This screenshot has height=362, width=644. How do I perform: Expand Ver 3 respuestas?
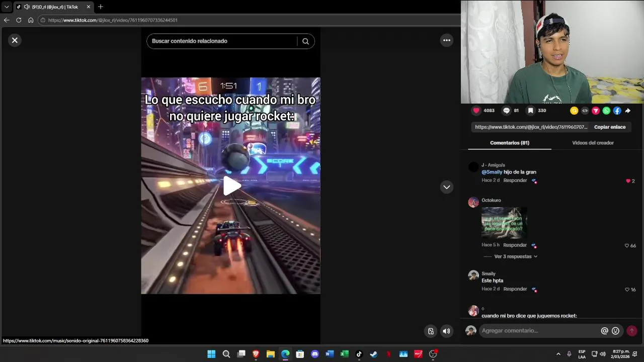516,256
